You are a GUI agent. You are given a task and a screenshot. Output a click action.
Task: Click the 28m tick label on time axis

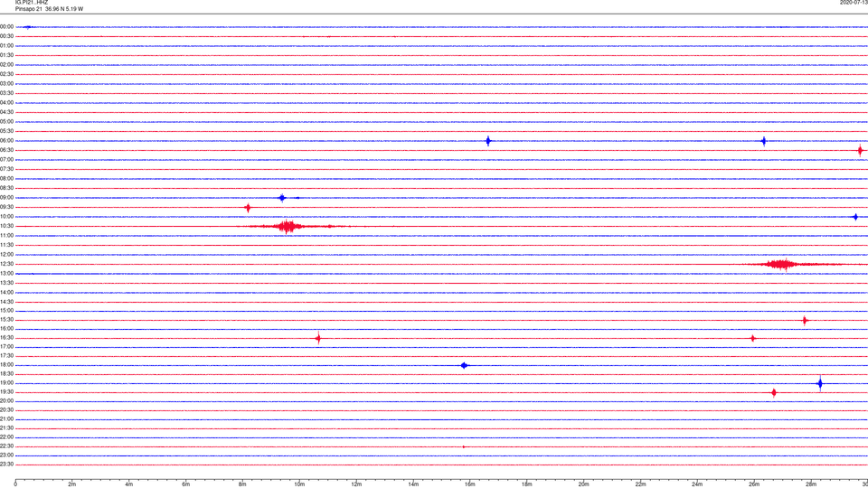click(x=811, y=484)
